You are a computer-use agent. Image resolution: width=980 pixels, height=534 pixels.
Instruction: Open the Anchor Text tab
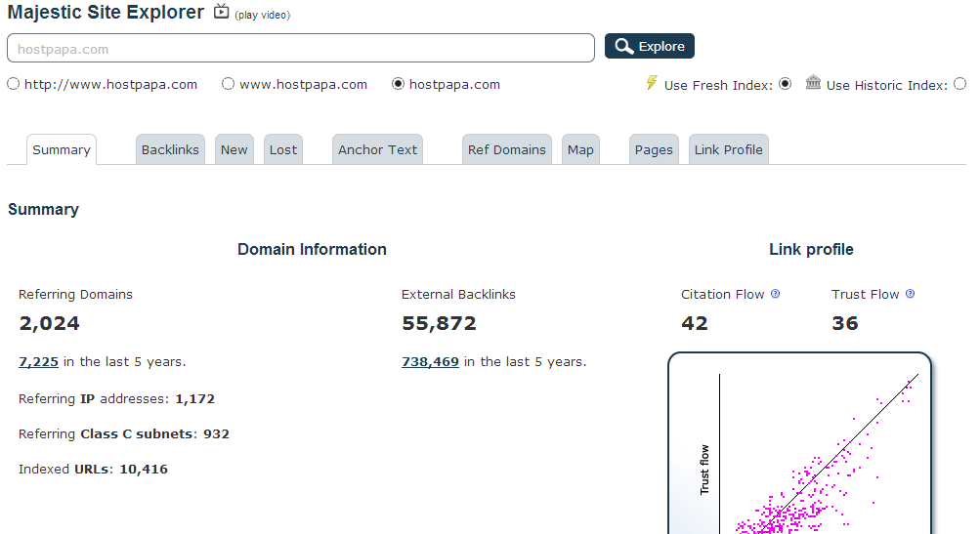point(377,150)
